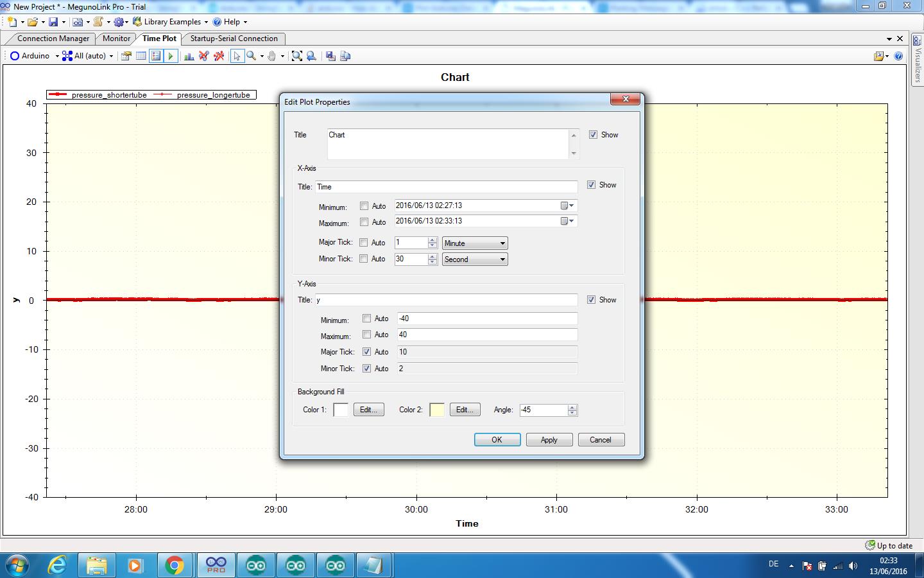This screenshot has width=924, height=578.
Task: Expand the X-Axis Maximum date picker
Action: (568, 221)
